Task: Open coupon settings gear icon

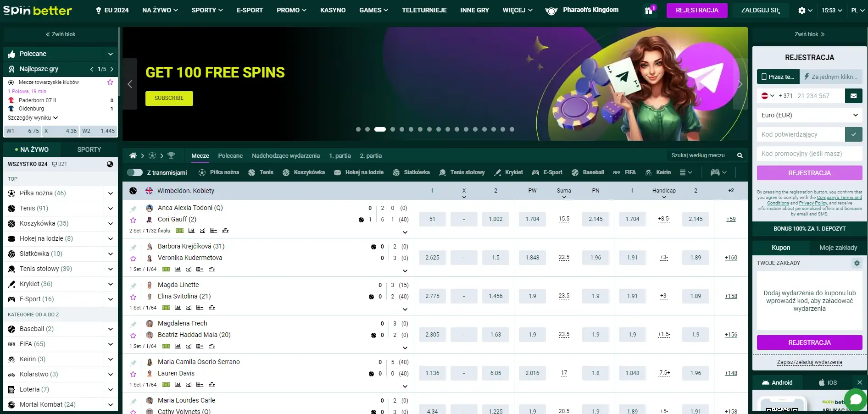Action: [x=856, y=263]
